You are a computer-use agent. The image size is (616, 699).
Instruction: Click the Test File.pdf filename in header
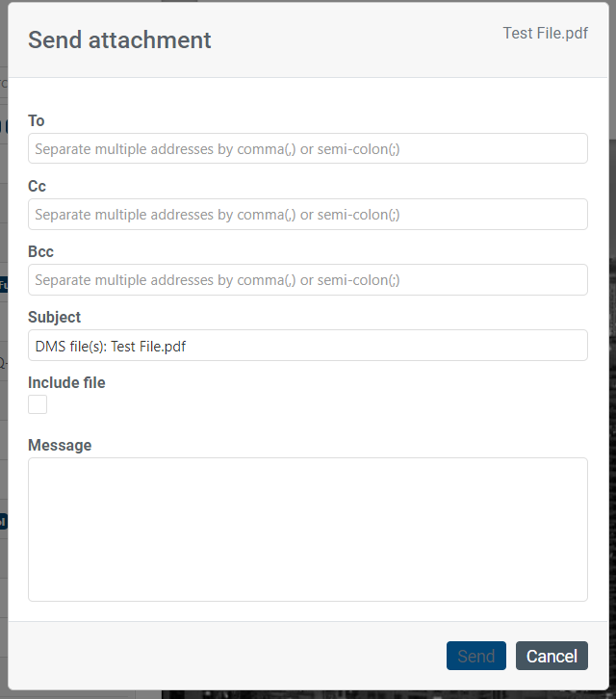545,34
